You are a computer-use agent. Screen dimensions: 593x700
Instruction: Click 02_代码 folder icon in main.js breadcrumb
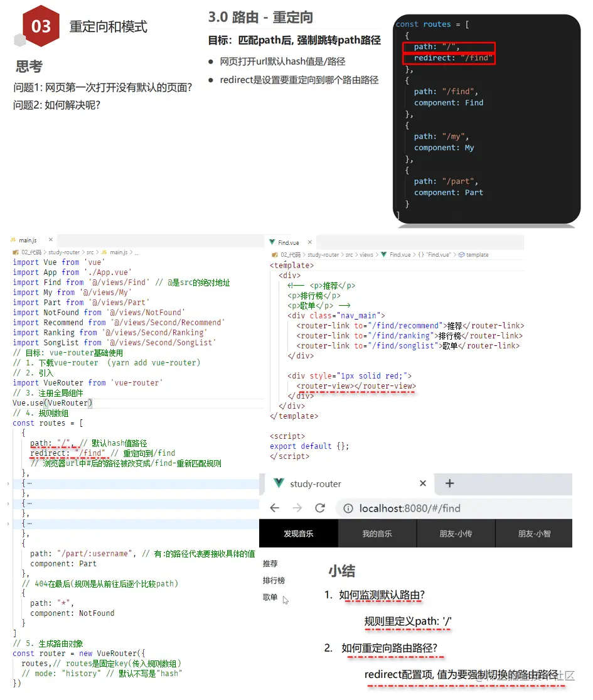(x=15, y=252)
